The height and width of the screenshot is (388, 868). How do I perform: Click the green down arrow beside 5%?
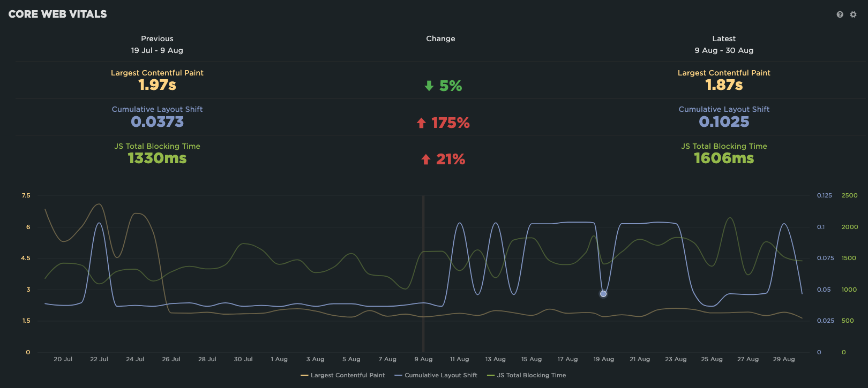[429, 86]
